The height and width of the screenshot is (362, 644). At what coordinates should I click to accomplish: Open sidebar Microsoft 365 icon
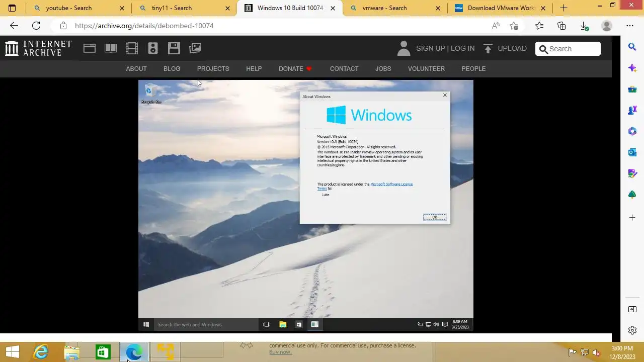coord(632,131)
